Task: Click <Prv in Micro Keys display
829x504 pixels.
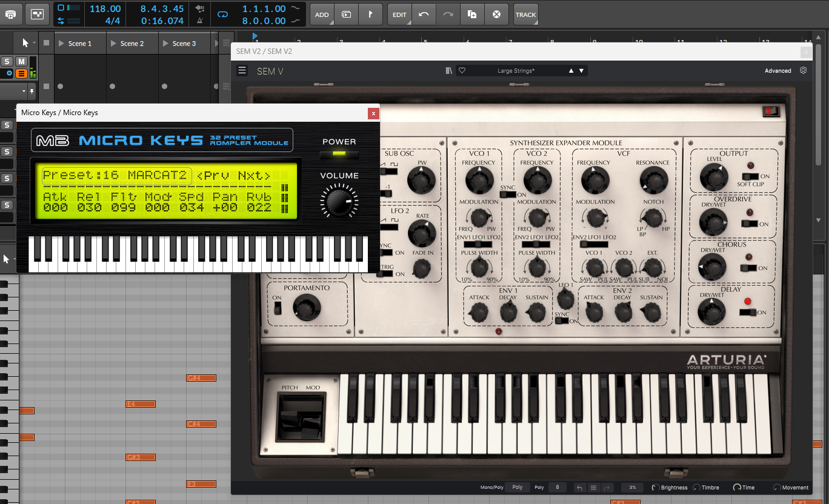Action: point(214,176)
